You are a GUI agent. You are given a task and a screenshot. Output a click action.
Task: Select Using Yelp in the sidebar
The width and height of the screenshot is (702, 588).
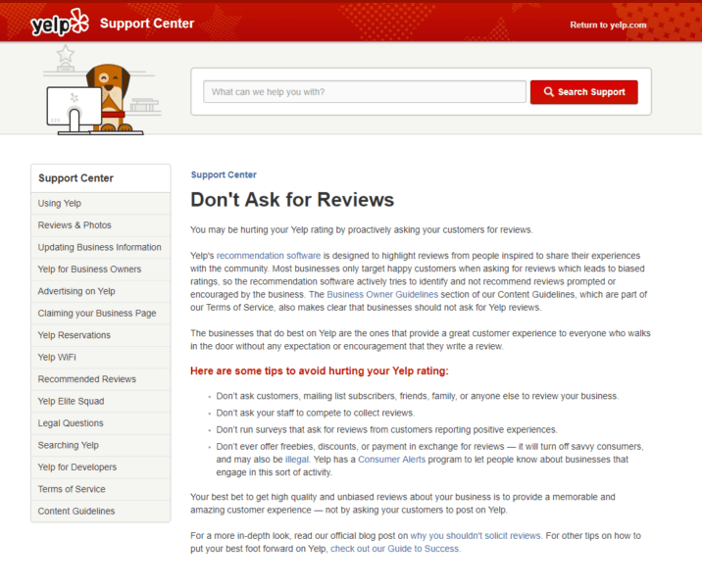coord(101,203)
